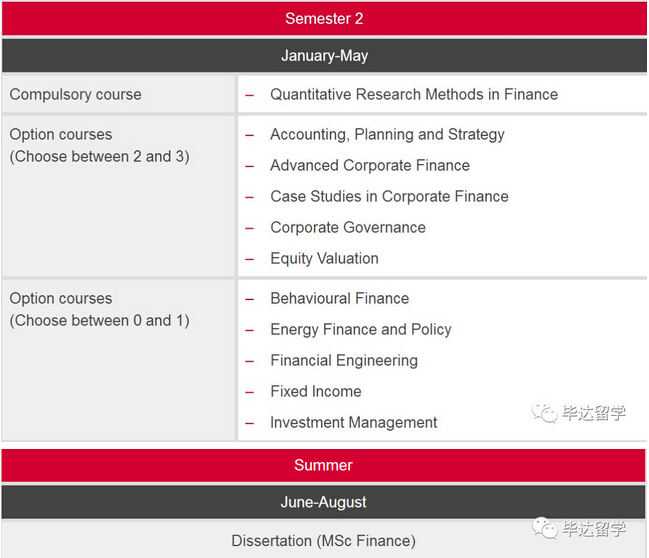
Task: Click the Corporate Governance course entry
Action: [348, 227]
